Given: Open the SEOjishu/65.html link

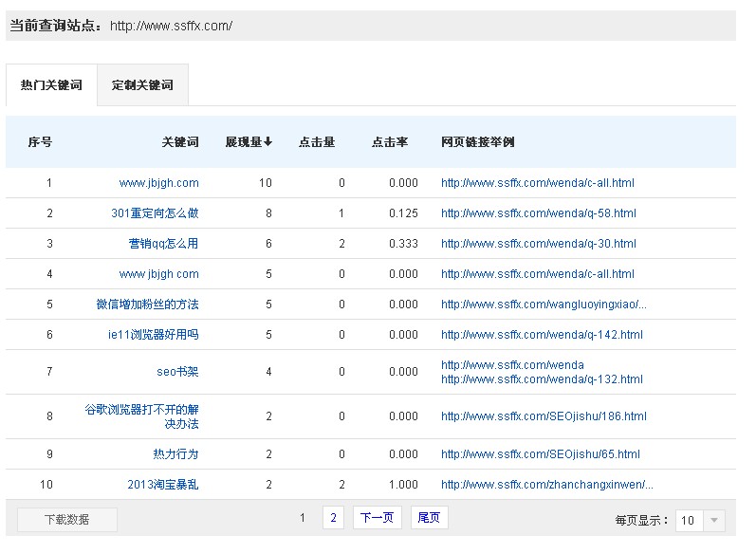Looking at the screenshot, I should point(541,454).
